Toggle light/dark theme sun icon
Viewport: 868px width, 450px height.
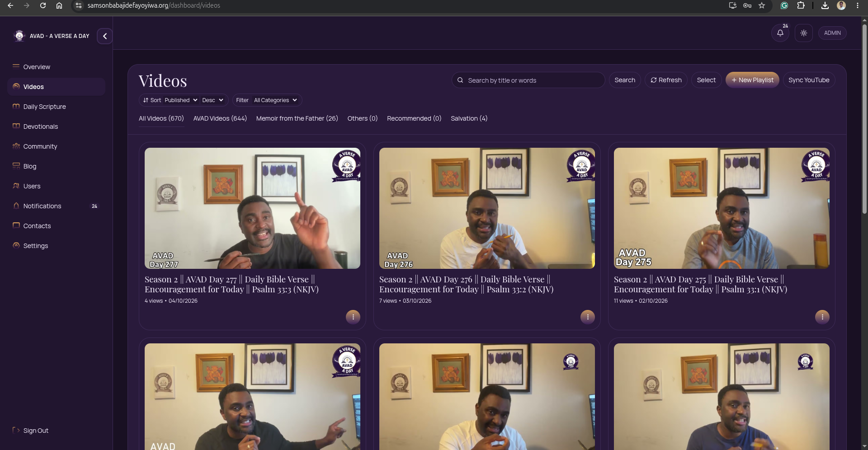click(x=804, y=33)
